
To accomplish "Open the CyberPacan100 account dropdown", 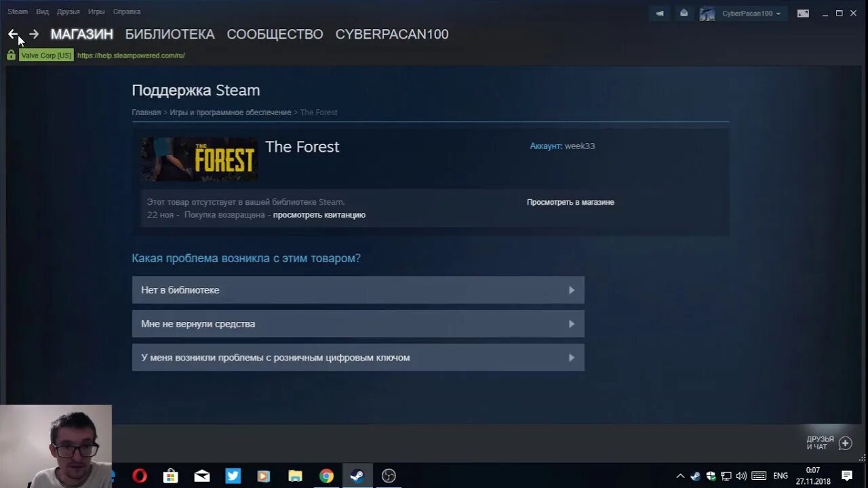I will coord(751,14).
